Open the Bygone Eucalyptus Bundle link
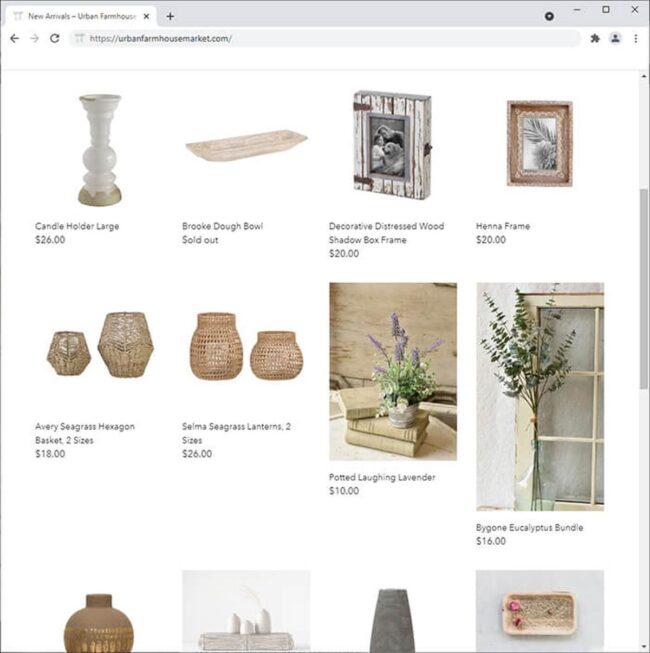The height and width of the screenshot is (653, 650). click(x=529, y=528)
